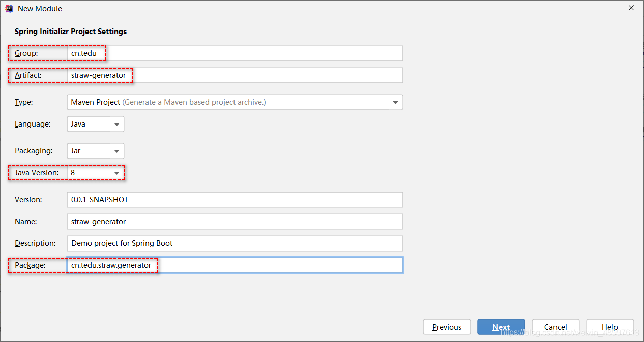Close the New Module dialog
This screenshot has width=644, height=342.
click(631, 8)
